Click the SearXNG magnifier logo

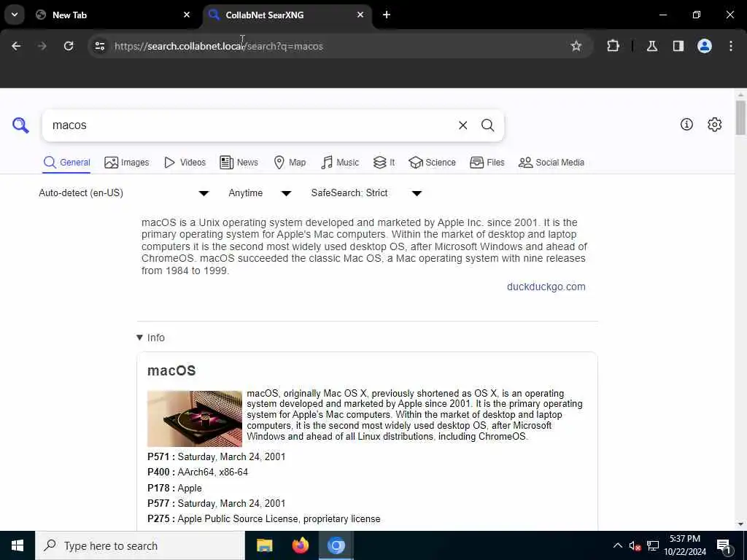(x=20, y=125)
